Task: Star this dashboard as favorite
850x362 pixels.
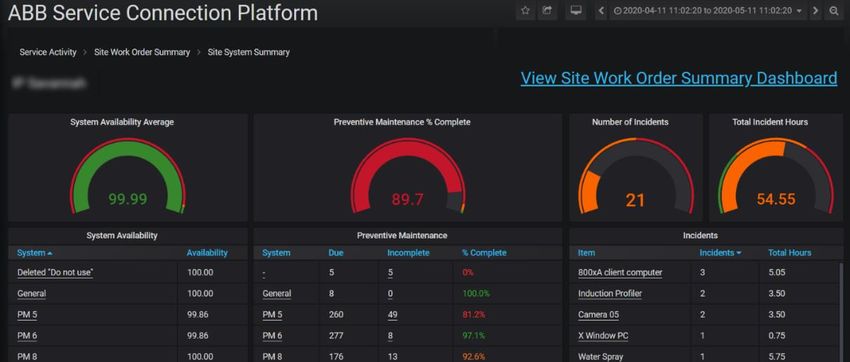Action: click(525, 11)
